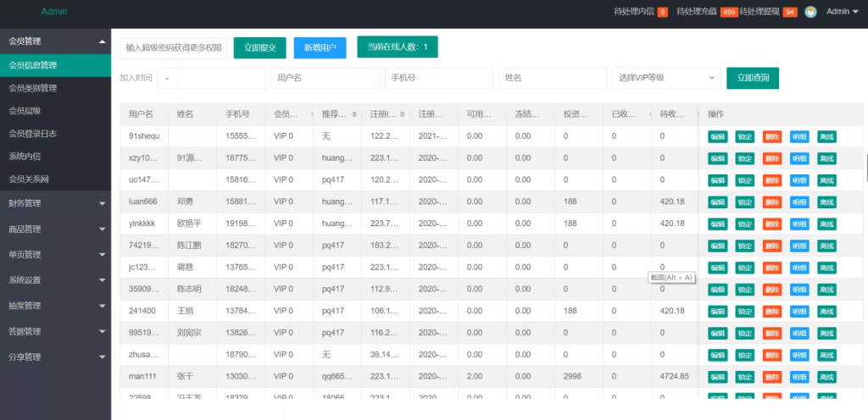This screenshot has width=868, height=420.
Task: Open 会员层级 in sidebar
Action: click(x=55, y=111)
